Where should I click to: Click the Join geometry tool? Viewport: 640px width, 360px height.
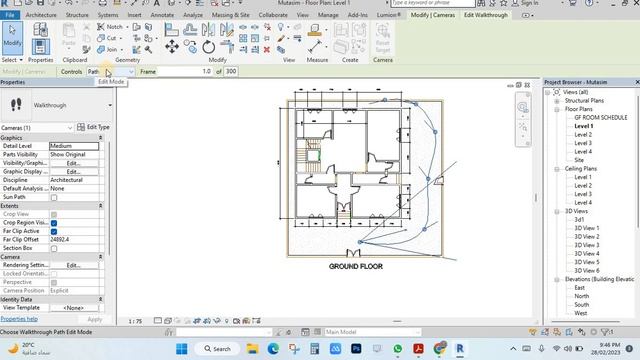(x=107, y=49)
